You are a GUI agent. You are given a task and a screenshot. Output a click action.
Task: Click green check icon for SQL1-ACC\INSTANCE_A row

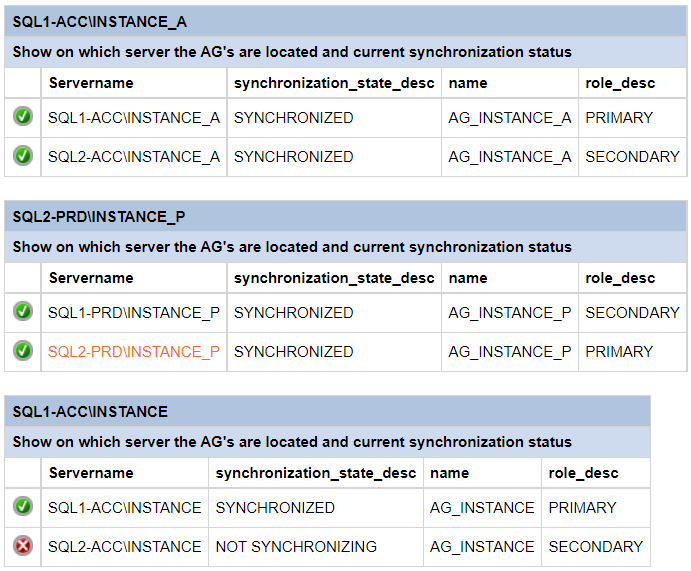click(x=23, y=117)
